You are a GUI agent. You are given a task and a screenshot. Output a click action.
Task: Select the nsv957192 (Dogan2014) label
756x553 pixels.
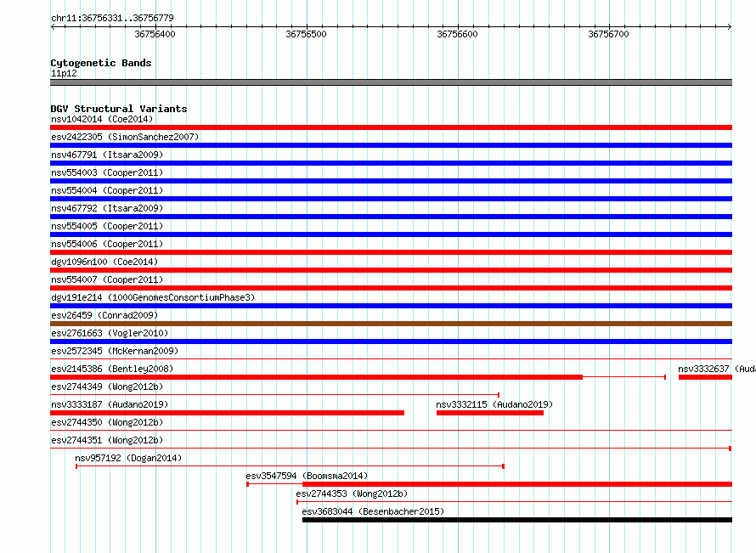[x=128, y=458]
